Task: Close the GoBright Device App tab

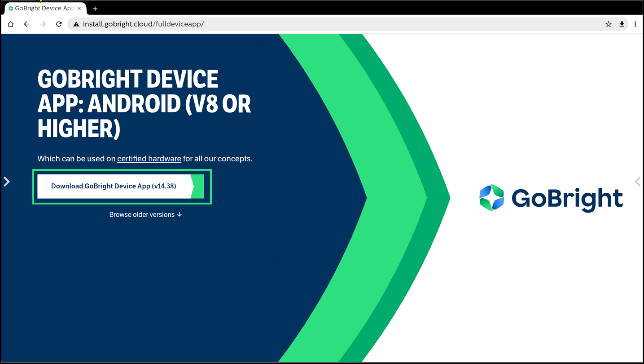Action: click(x=80, y=9)
